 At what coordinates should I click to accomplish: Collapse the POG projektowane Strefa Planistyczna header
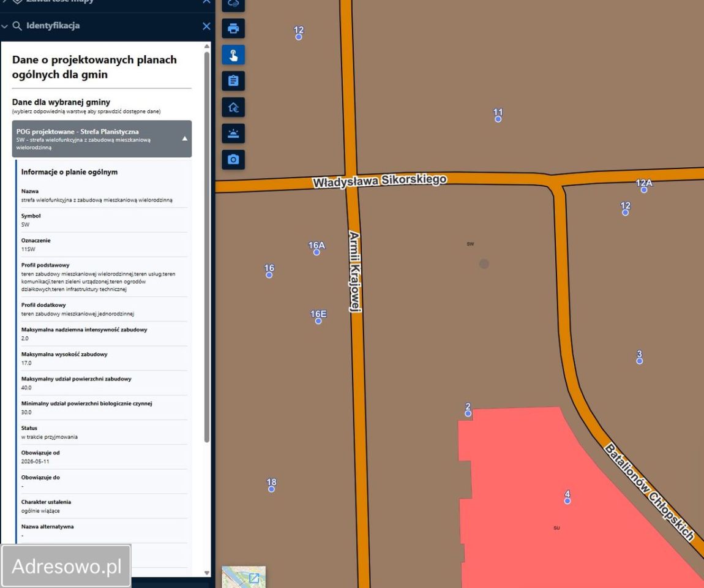[x=102, y=139]
